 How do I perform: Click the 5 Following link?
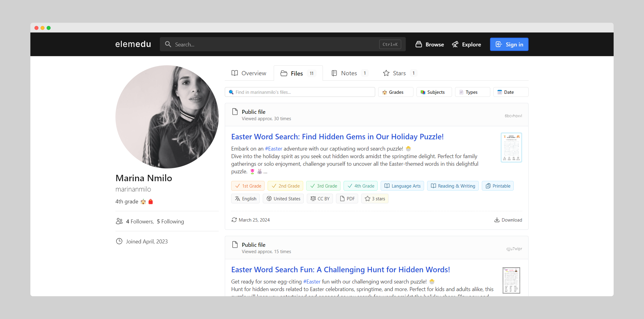170,221
